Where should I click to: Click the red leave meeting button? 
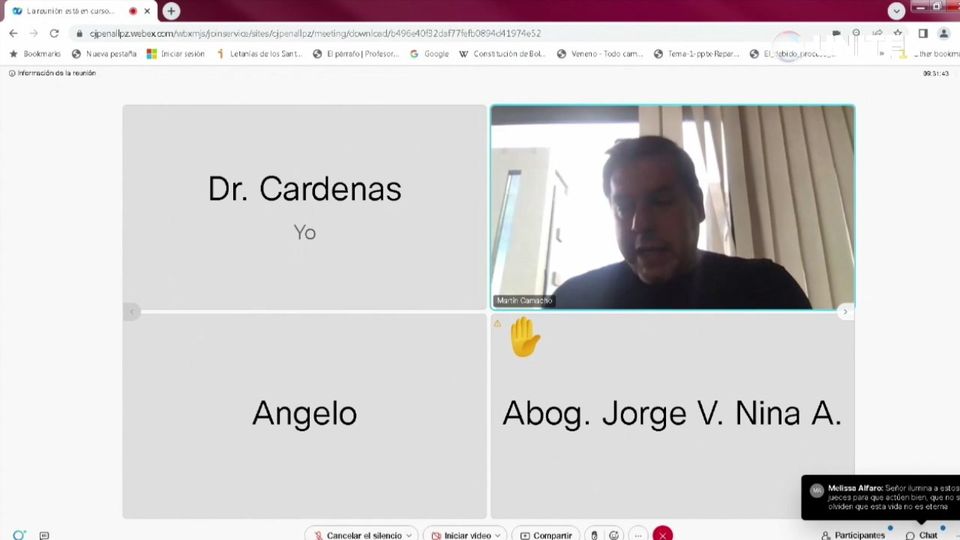pos(662,535)
